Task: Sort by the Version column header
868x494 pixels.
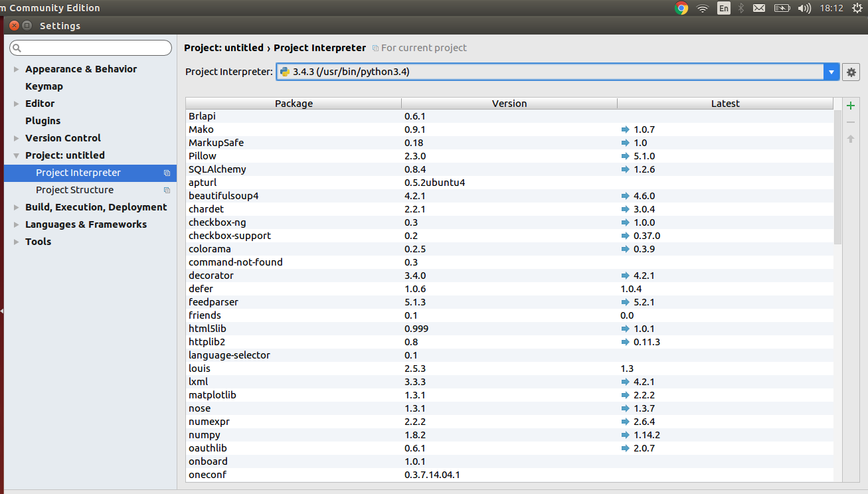Action: tap(509, 104)
